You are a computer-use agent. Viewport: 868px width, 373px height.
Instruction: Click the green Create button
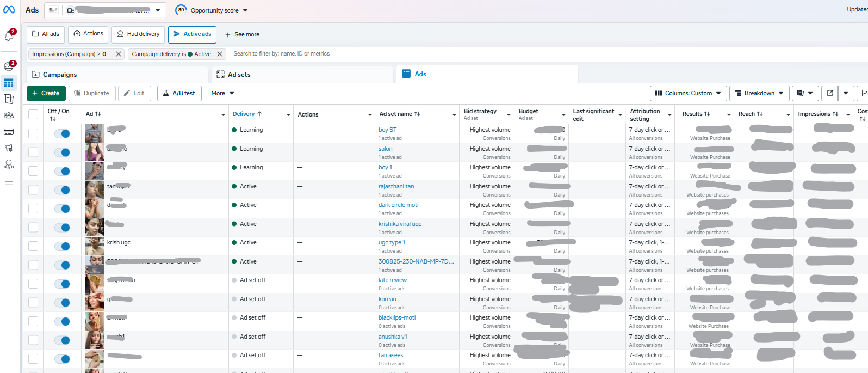pyautogui.click(x=46, y=93)
